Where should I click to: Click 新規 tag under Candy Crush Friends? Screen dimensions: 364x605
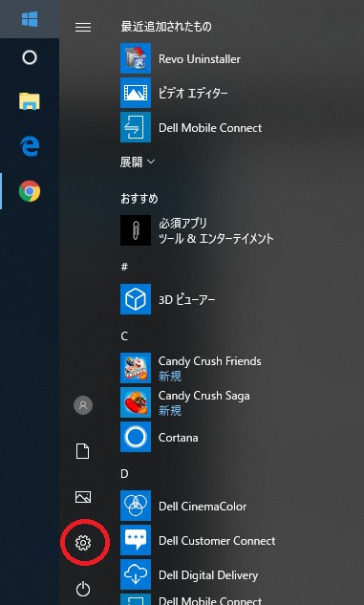(170, 377)
